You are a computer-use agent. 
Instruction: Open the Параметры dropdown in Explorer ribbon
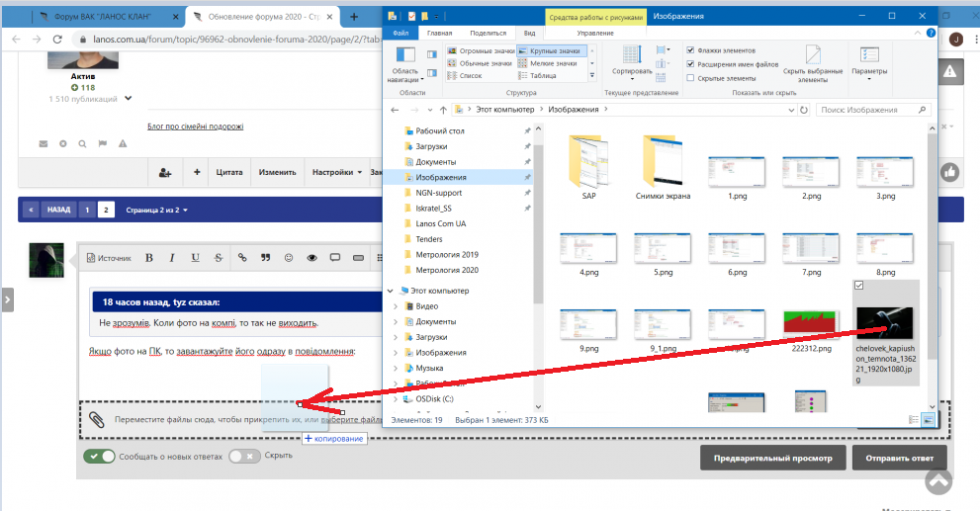coord(870,61)
